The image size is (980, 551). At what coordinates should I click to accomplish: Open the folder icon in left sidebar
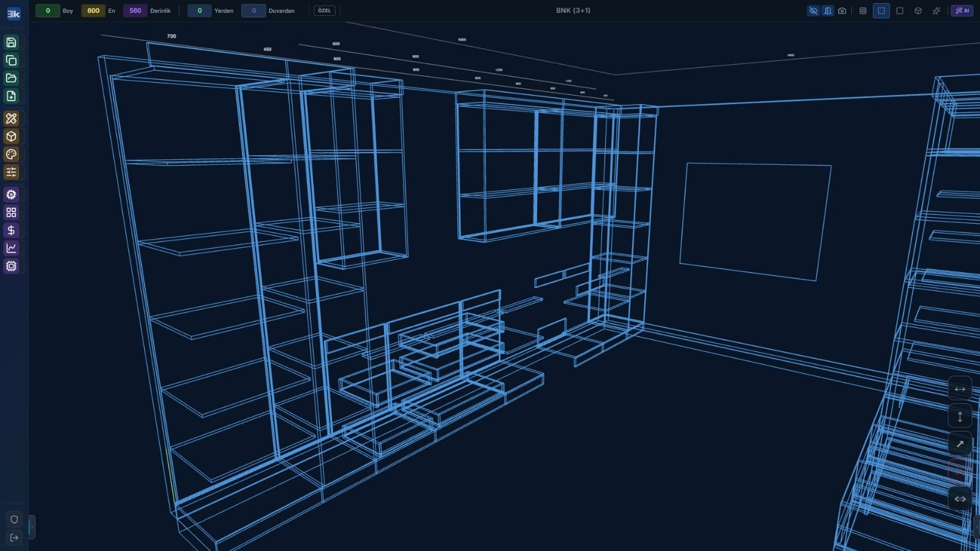pyautogui.click(x=11, y=78)
